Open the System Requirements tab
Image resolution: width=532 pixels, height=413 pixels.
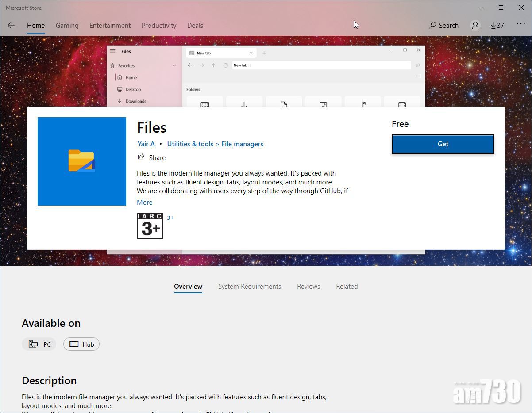pyautogui.click(x=249, y=286)
